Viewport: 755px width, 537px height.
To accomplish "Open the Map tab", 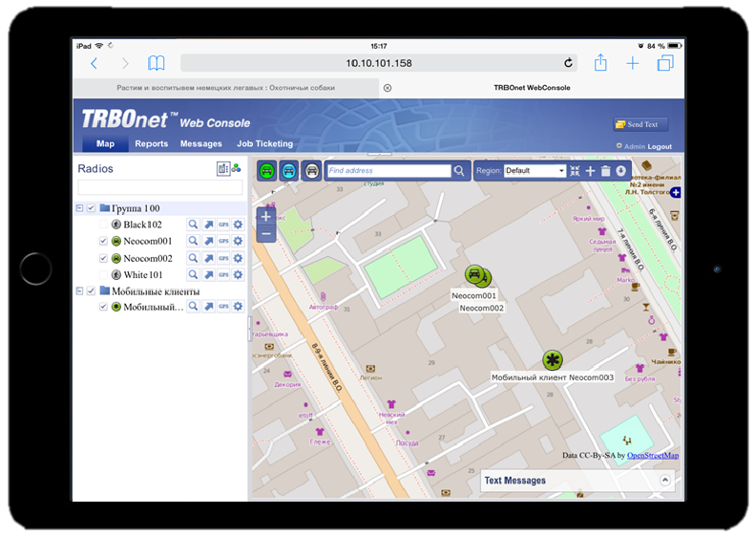I will pyautogui.click(x=105, y=144).
